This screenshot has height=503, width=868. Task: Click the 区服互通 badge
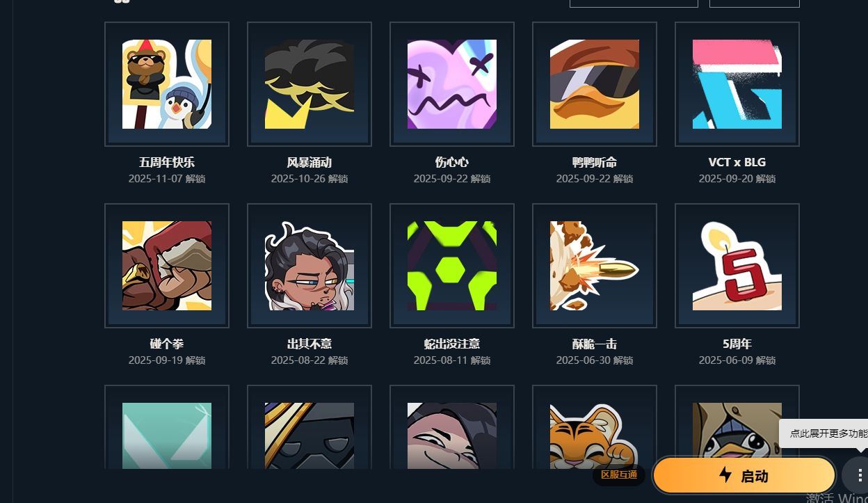[619, 474]
